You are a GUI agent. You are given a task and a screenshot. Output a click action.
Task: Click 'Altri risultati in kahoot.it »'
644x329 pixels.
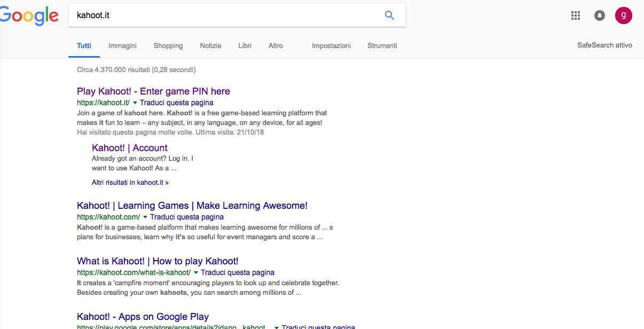[130, 183]
